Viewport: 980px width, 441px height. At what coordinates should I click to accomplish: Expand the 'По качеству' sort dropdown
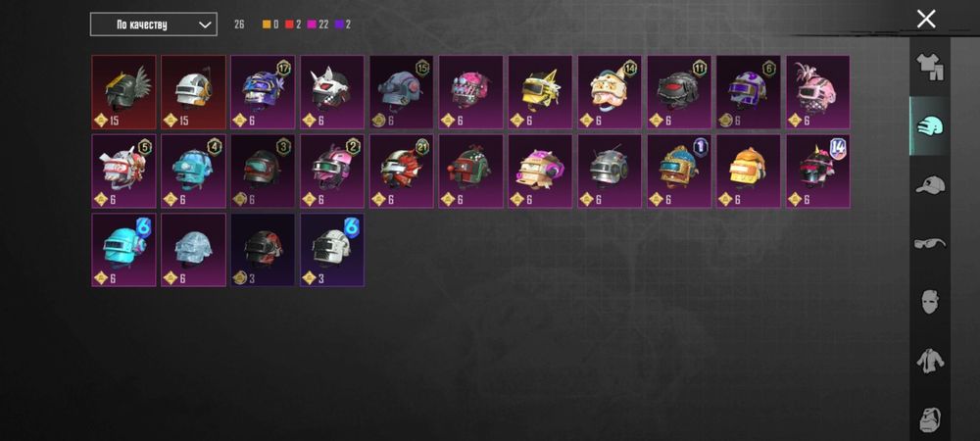pos(154,24)
